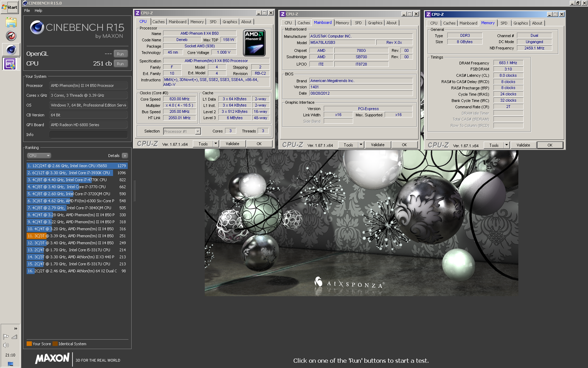588x368 pixels.
Task: Click Tools button in first CPU-Z window
Action: [x=203, y=144]
